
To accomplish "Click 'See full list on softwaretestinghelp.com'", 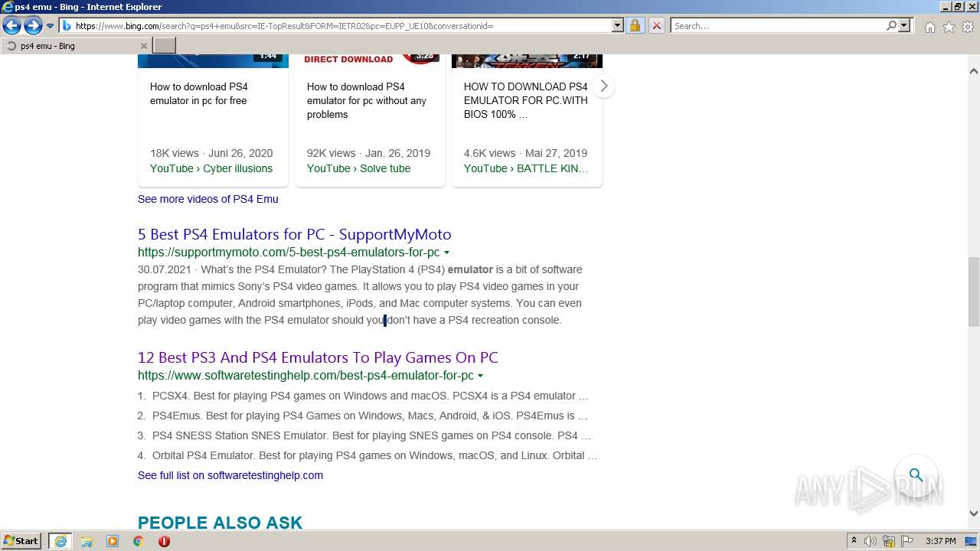I will click(230, 475).
